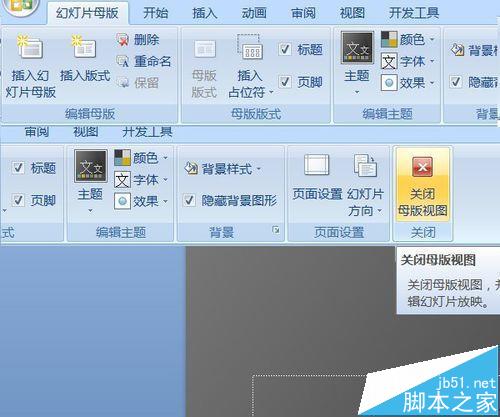The width and height of the screenshot is (500, 417).
Task: Click Effects (效果) icon in lower ribbon strip
Action: coord(122,201)
